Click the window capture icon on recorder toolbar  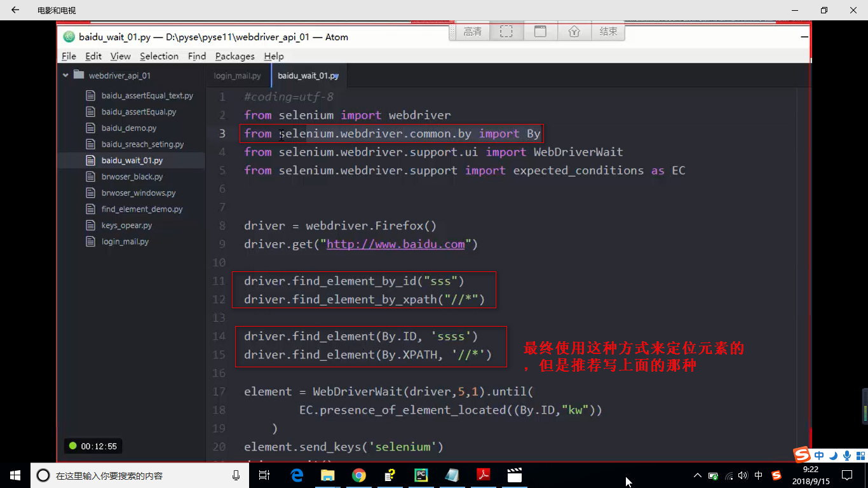tap(540, 30)
